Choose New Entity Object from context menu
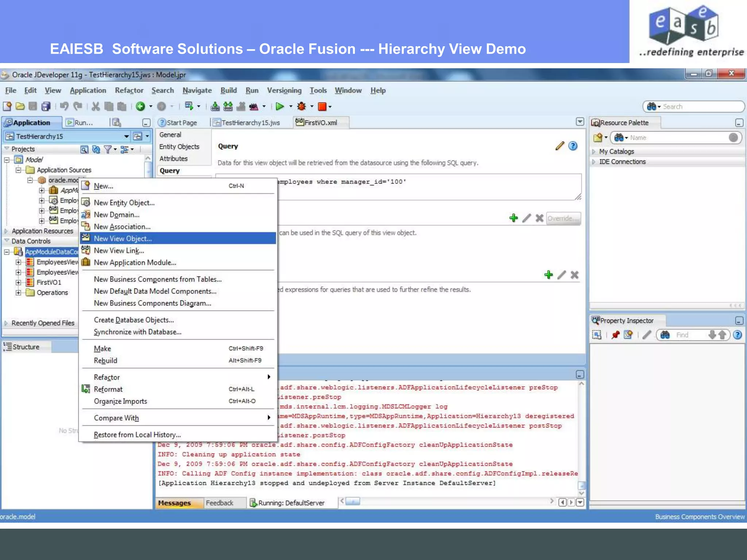Screen dimensions: 747x560 coord(178,203)
